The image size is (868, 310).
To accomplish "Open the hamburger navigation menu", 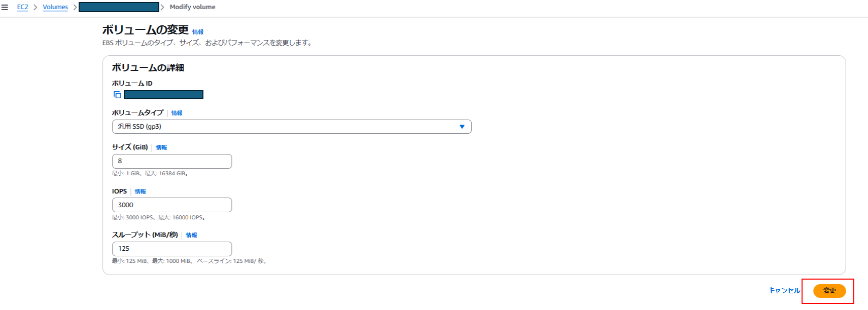I will coord(5,7).
